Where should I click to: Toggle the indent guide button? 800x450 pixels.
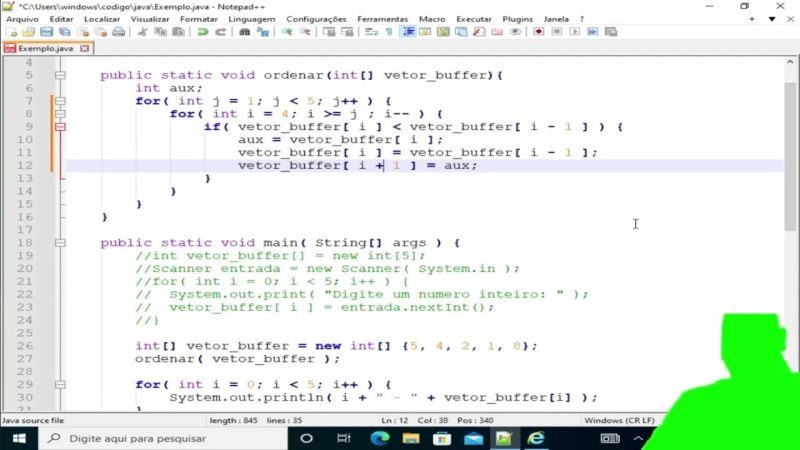(x=408, y=32)
